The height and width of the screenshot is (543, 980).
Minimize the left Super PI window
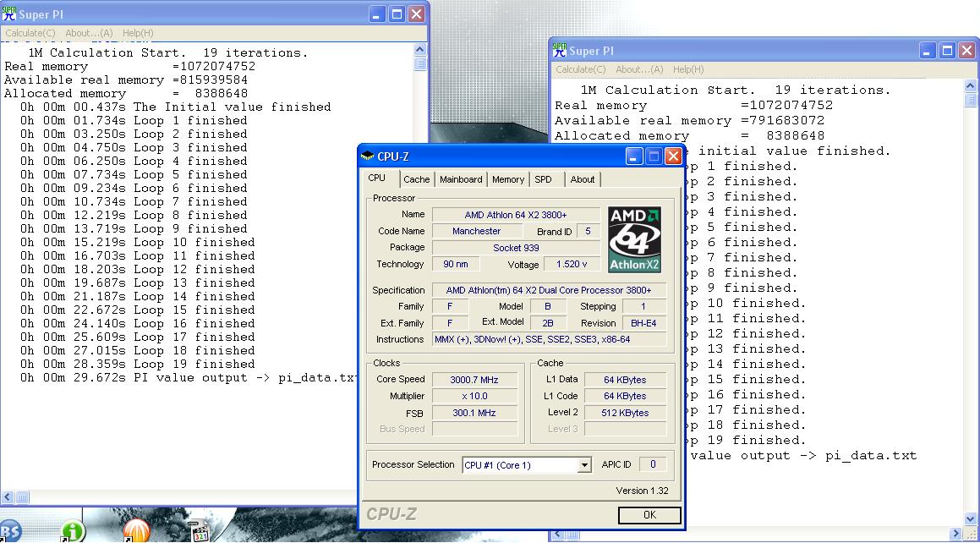point(376,14)
